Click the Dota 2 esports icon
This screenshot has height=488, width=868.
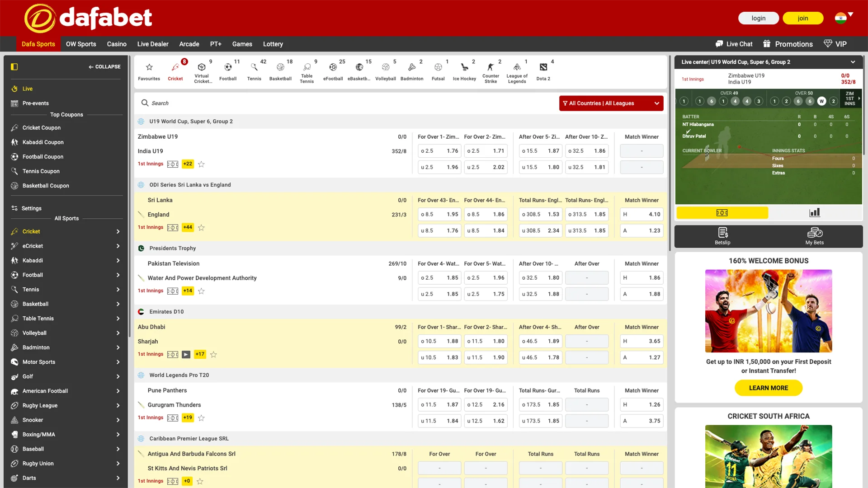point(543,71)
